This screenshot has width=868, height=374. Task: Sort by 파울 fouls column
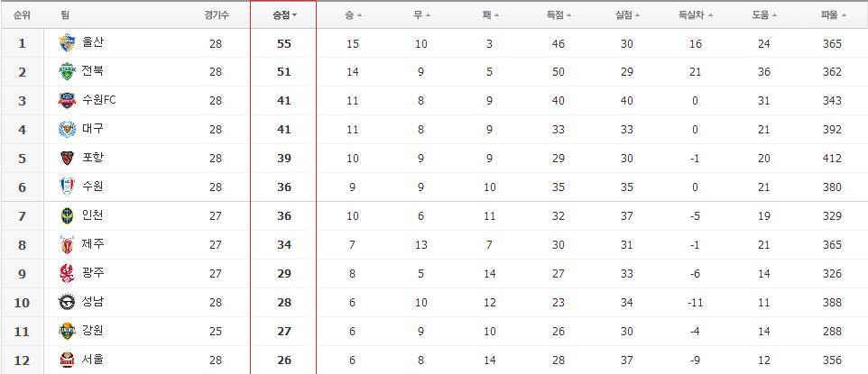pyautogui.click(x=833, y=15)
